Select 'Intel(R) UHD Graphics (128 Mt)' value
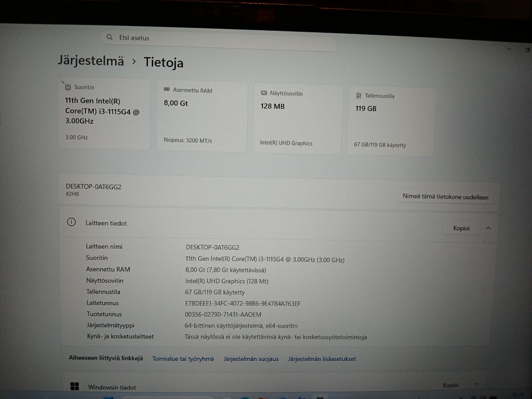This screenshot has height=399, width=532. (x=227, y=282)
